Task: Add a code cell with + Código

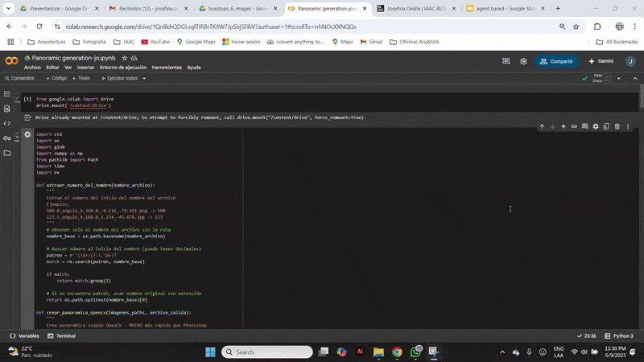Action: tap(56, 78)
